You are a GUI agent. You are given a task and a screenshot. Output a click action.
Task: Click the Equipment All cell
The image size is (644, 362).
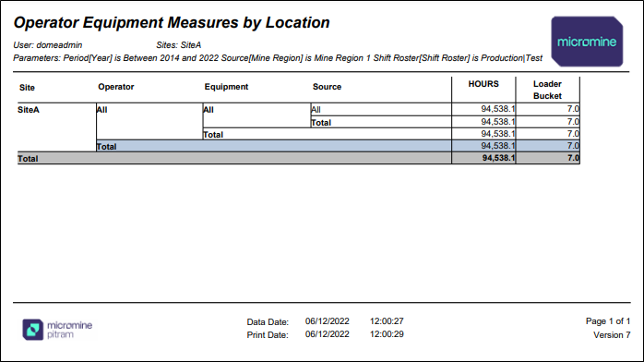point(209,110)
